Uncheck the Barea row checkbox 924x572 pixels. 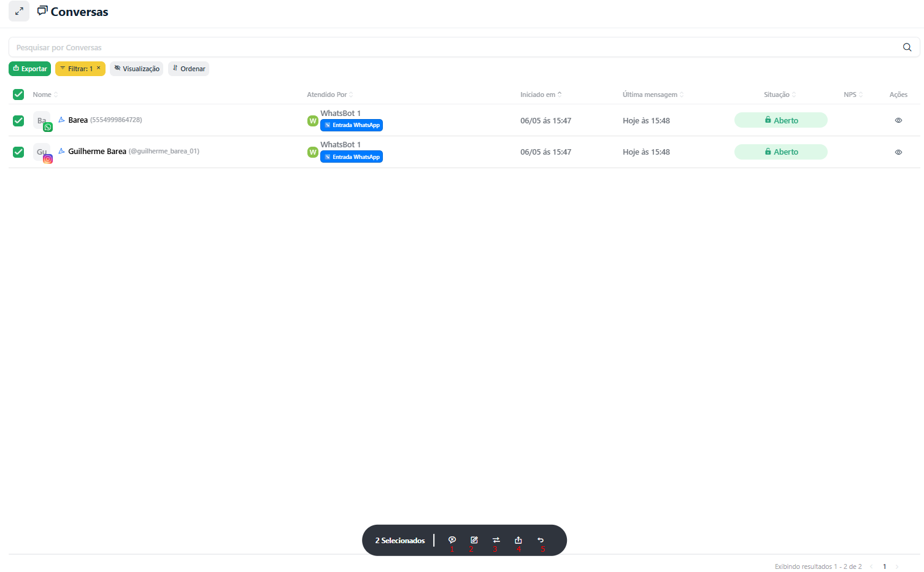click(x=18, y=121)
